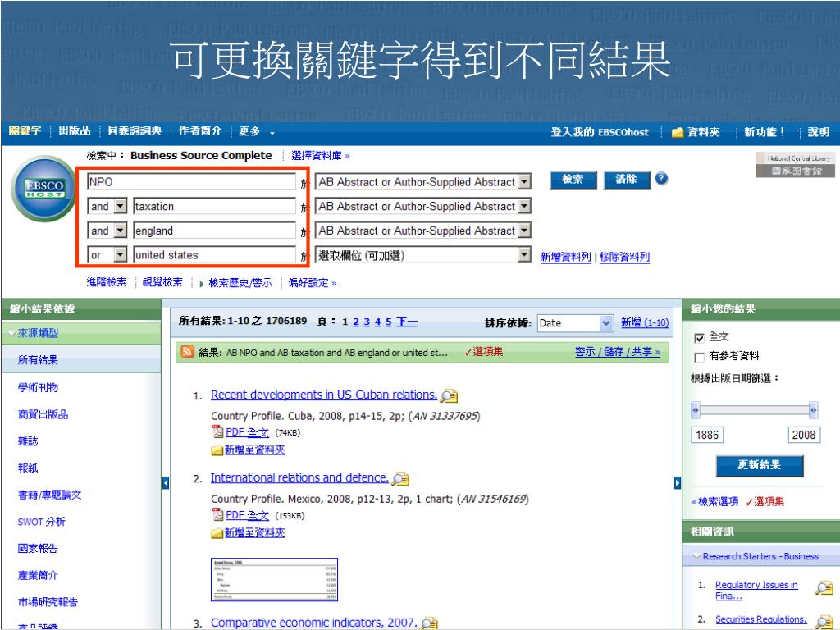Filter by SWOT 分析 source type
The height and width of the screenshot is (630, 840).
(41, 522)
